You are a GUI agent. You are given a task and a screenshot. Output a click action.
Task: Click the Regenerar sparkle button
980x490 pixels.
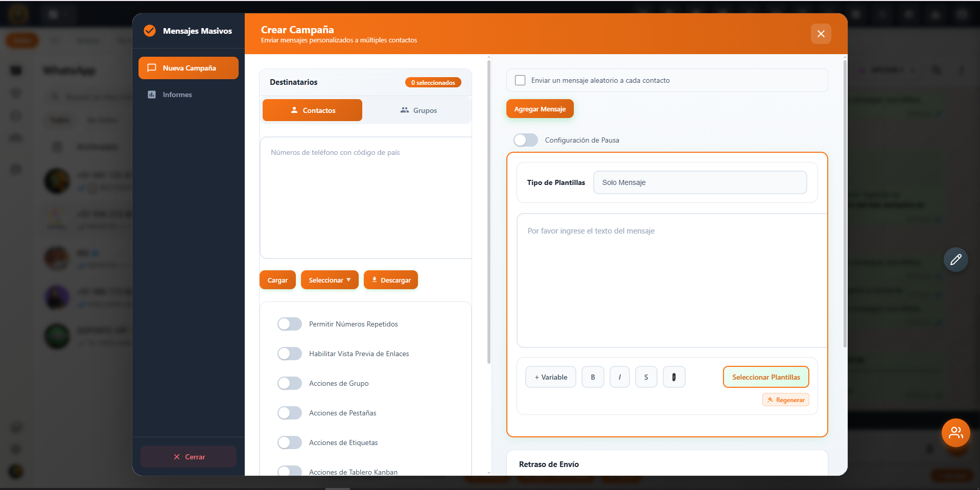pos(785,400)
